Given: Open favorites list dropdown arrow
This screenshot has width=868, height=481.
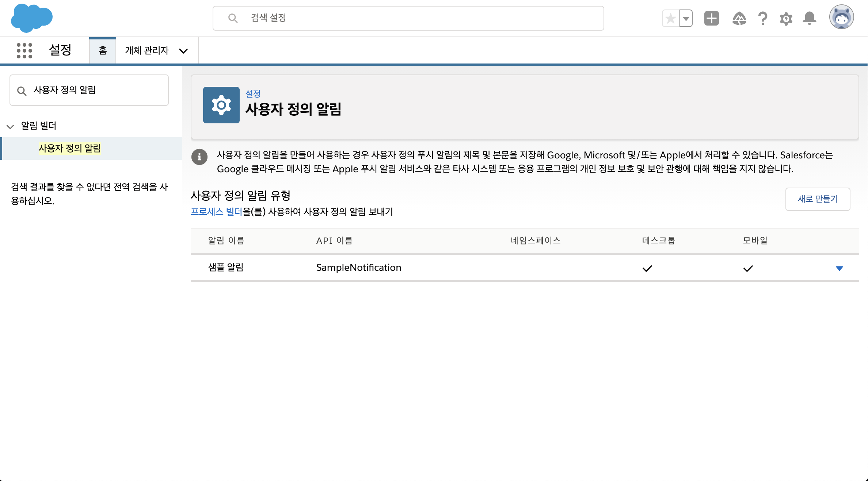Looking at the screenshot, I should pyautogui.click(x=686, y=18).
